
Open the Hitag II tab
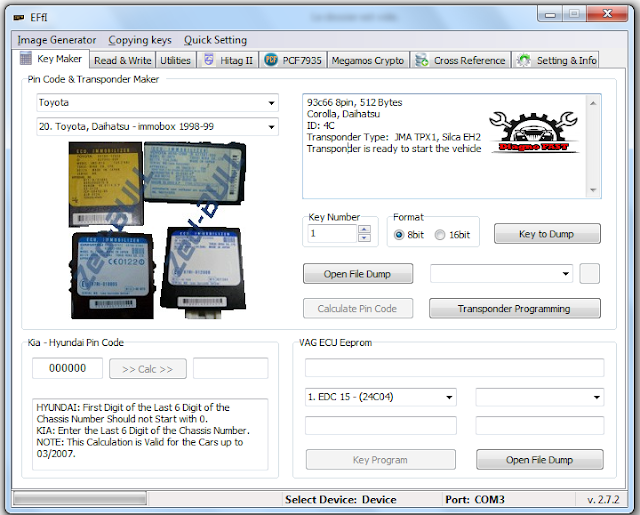[x=228, y=60]
